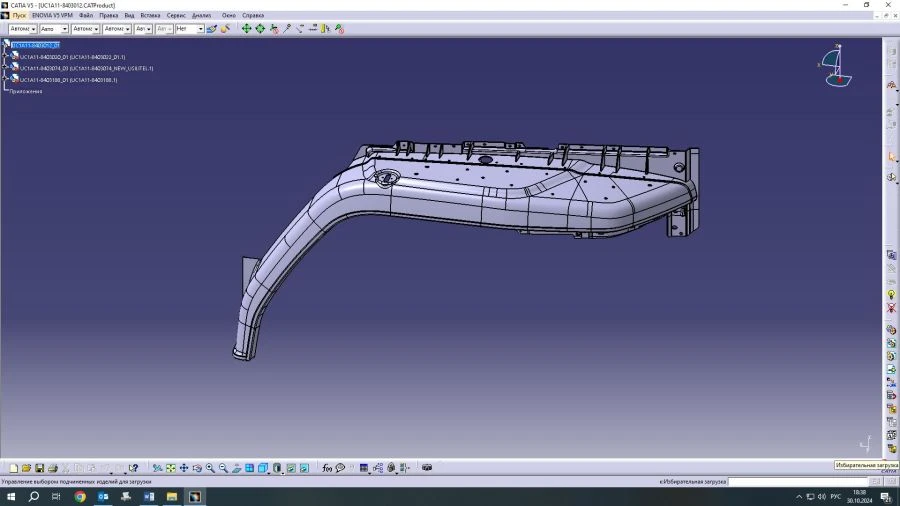Screen dimensions: 900x506
Task: Click the Print icon
Action: (52, 468)
